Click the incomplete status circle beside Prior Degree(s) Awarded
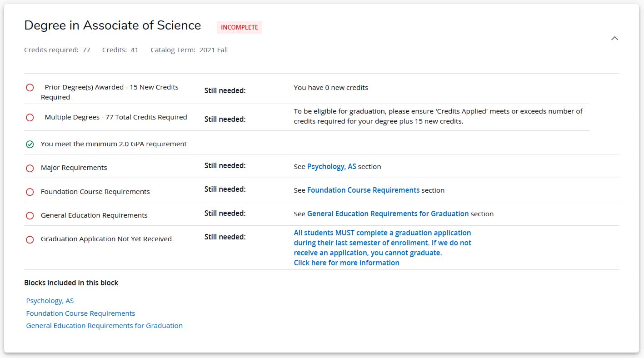Image resolution: width=644 pixels, height=358 pixels. [x=30, y=87]
